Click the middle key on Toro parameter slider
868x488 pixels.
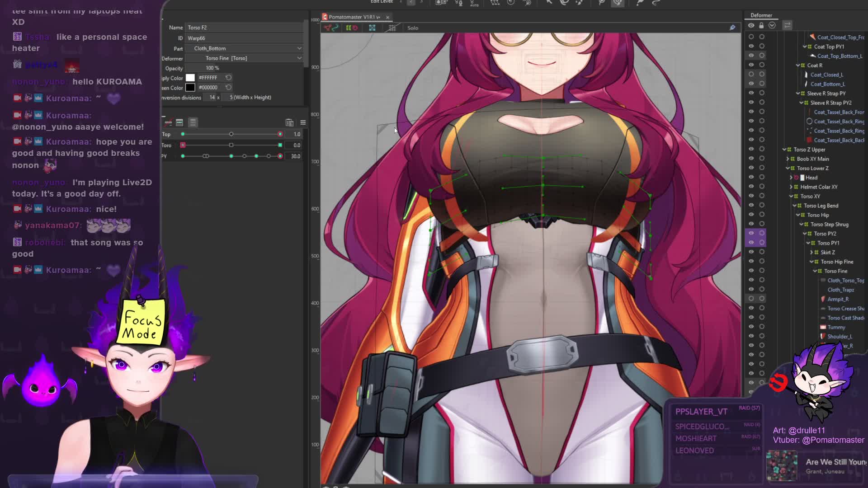click(231, 145)
